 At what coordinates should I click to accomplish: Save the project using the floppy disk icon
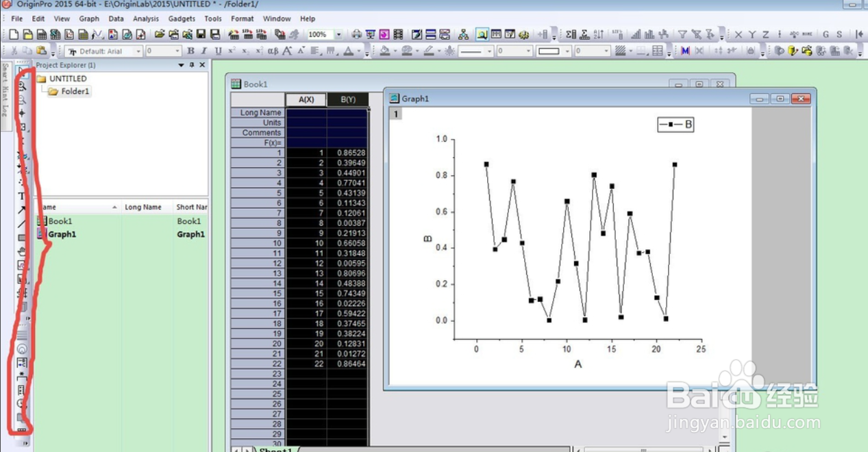[201, 34]
